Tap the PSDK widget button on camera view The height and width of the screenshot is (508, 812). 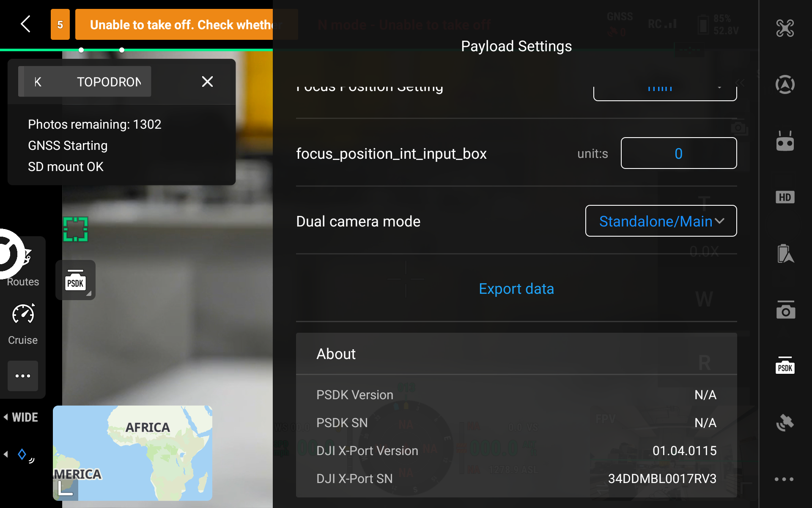[75, 280]
